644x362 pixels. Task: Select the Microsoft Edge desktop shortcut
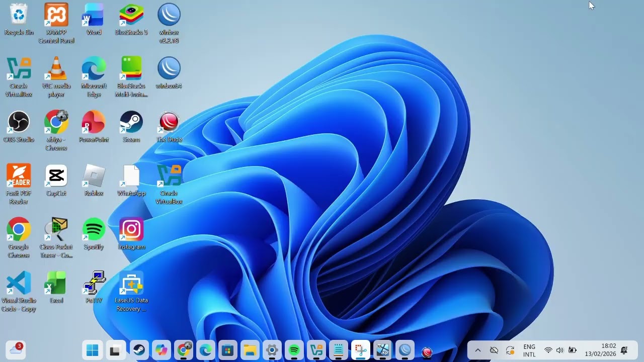(94, 77)
